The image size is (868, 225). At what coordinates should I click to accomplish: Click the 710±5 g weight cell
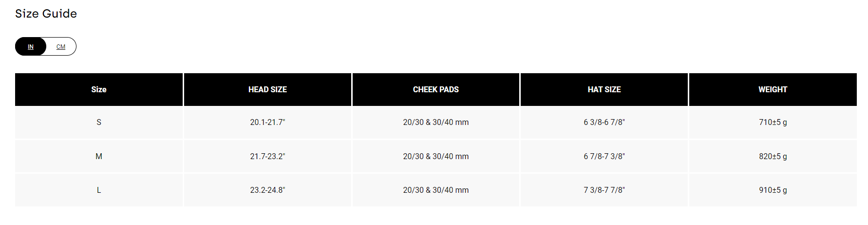coord(773,122)
